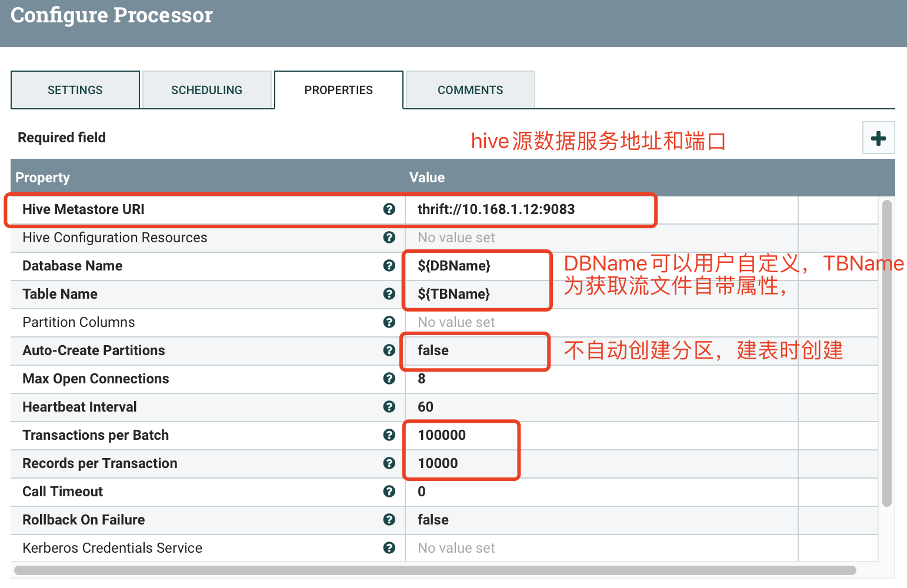The height and width of the screenshot is (588, 907).
Task: Edit the ${TBName} table value
Action: tap(601, 294)
